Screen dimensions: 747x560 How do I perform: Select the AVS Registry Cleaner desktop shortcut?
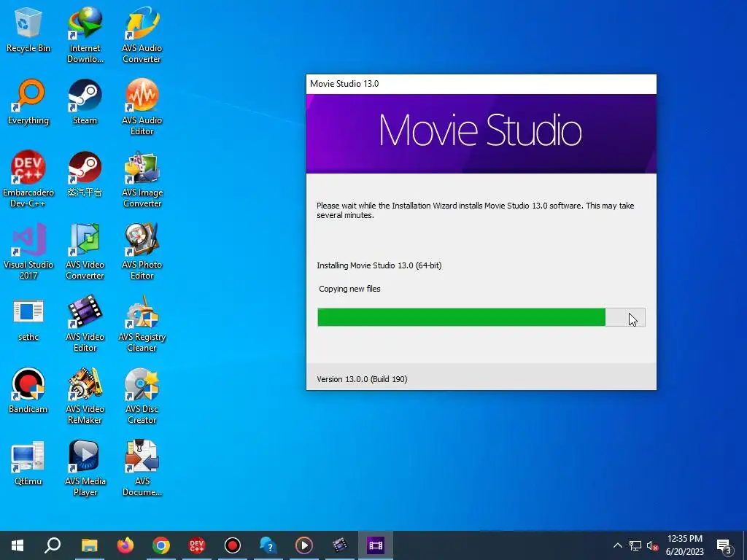coord(142,323)
